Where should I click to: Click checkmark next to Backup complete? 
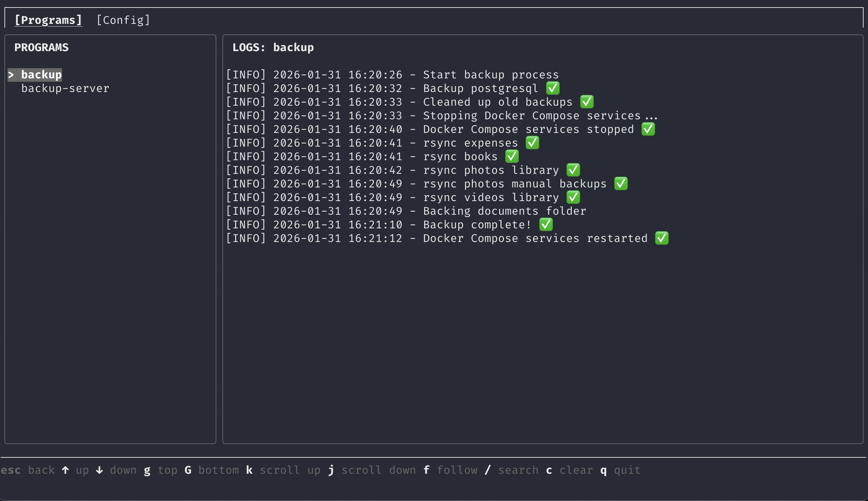point(546,225)
